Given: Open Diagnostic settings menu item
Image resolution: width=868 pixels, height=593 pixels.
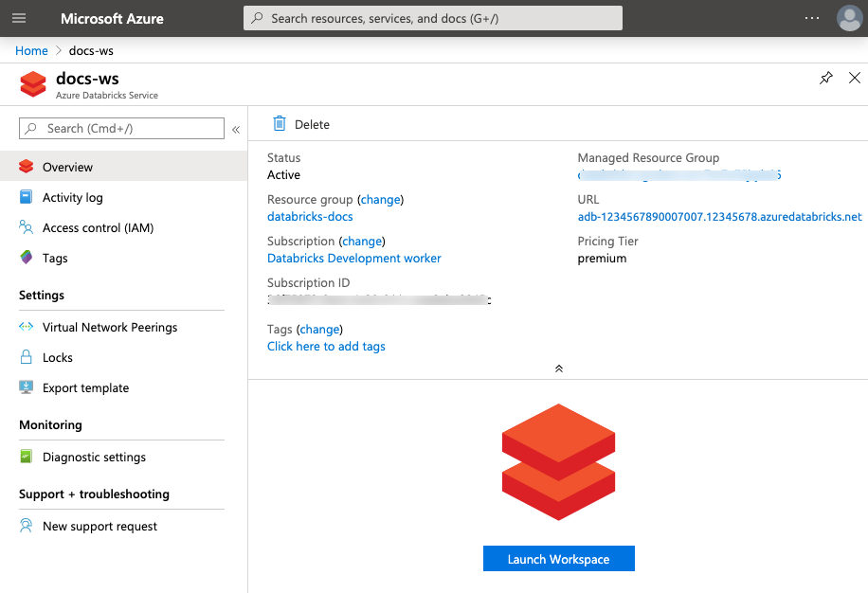Looking at the screenshot, I should coord(94,457).
